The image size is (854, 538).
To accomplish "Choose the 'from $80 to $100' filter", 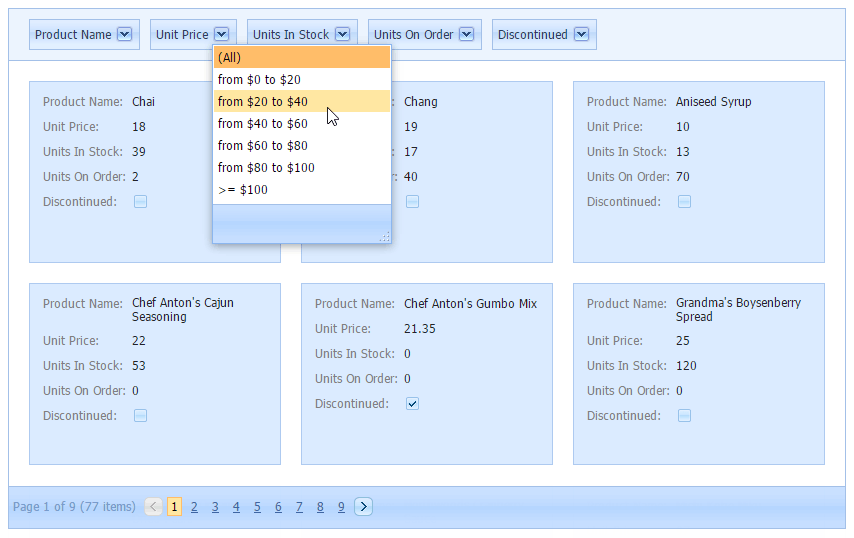I will [x=302, y=168].
